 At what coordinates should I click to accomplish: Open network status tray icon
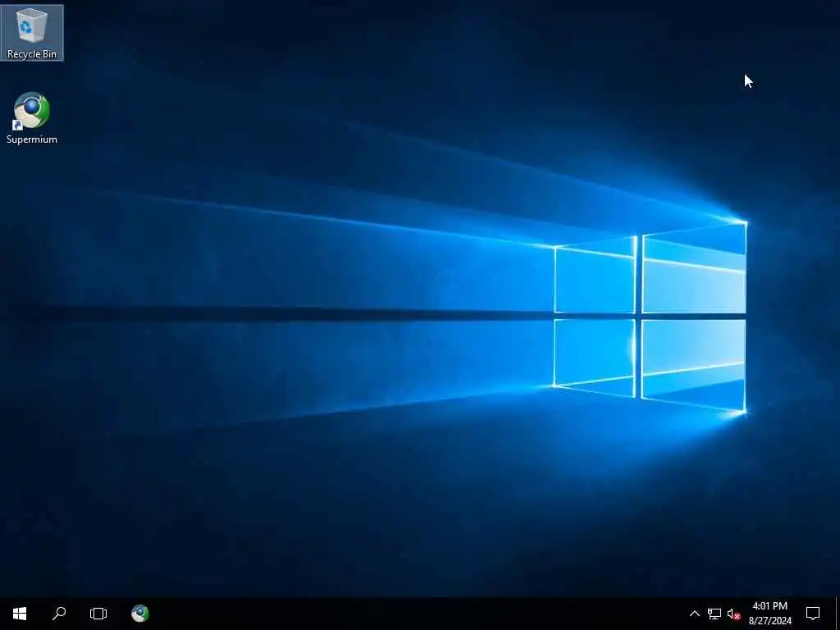(714, 614)
